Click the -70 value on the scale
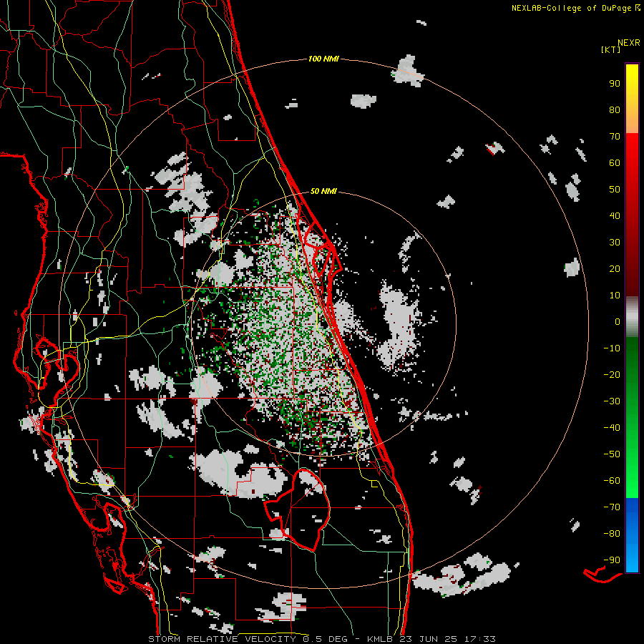This screenshot has height=644, width=644. [x=612, y=507]
